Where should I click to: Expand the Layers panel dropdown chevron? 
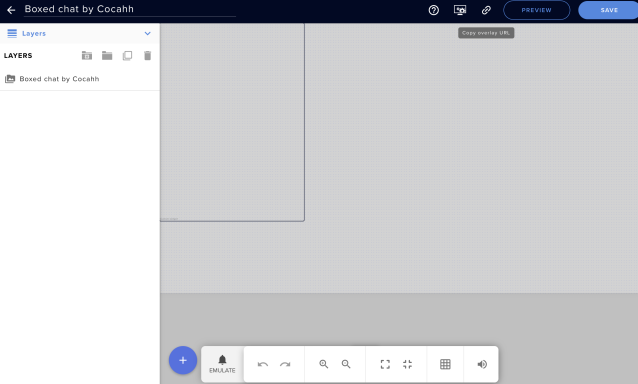point(147,33)
